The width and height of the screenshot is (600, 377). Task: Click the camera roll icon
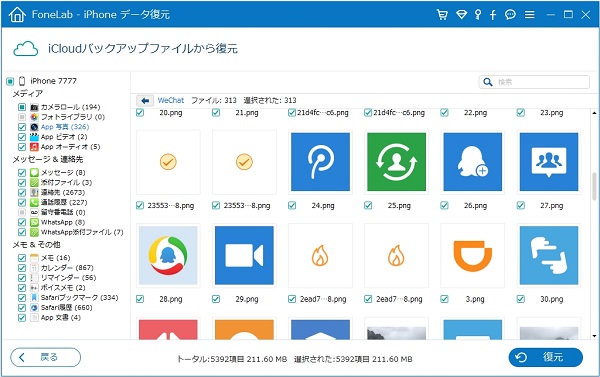(x=34, y=107)
